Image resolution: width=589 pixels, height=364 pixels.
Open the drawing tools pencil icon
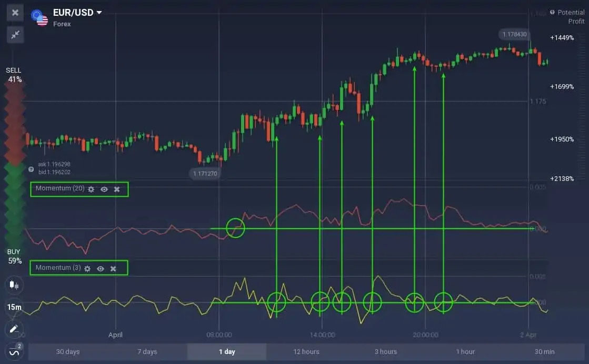pos(14,329)
